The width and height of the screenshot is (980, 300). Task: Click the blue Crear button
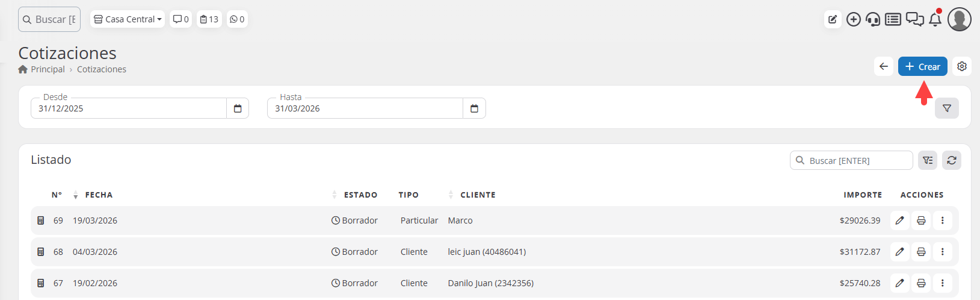click(922, 66)
